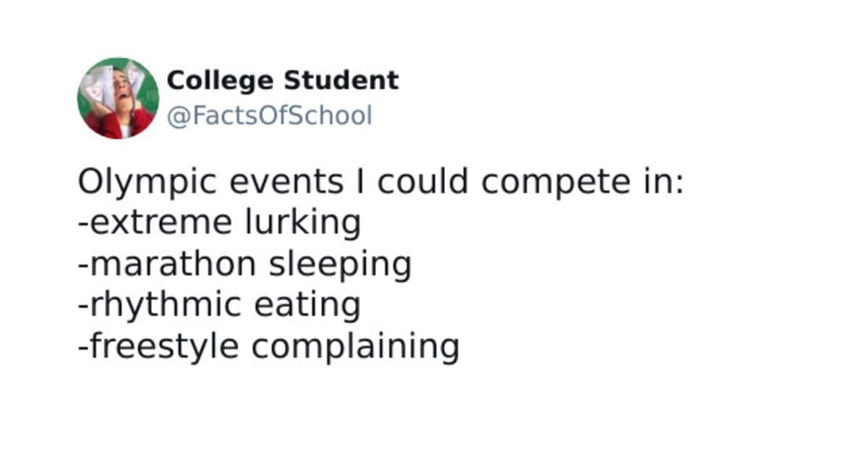Open the College Student profile avatar
The height and width of the screenshot is (454, 868).
click(x=118, y=98)
